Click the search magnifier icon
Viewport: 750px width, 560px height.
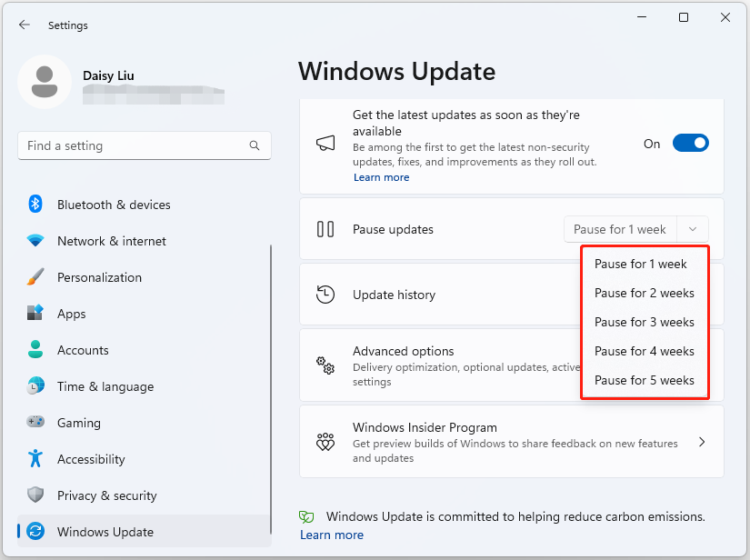[255, 145]
